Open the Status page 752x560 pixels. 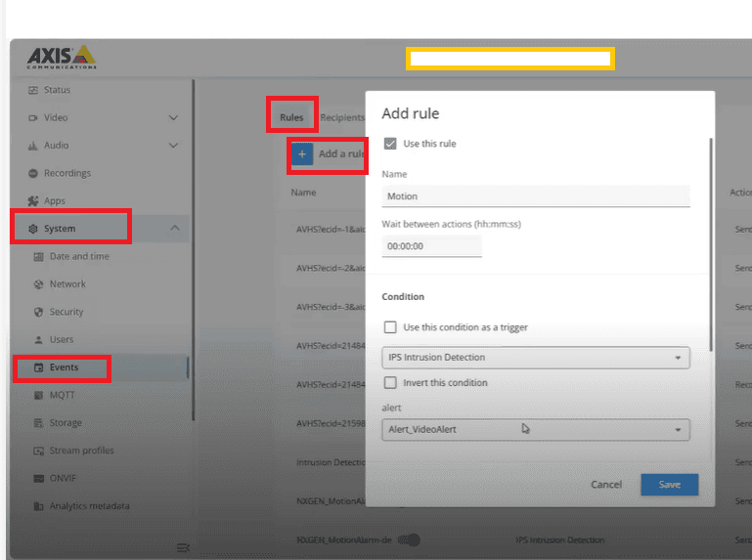[x=57, y=90]
